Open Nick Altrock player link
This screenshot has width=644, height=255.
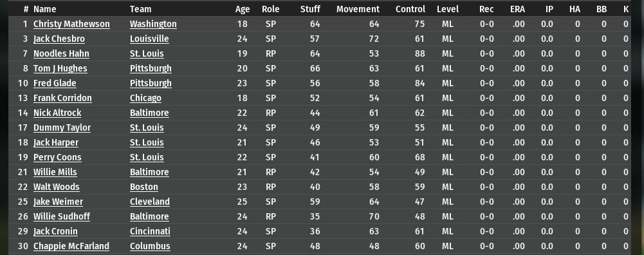click(x=57, y=113)
